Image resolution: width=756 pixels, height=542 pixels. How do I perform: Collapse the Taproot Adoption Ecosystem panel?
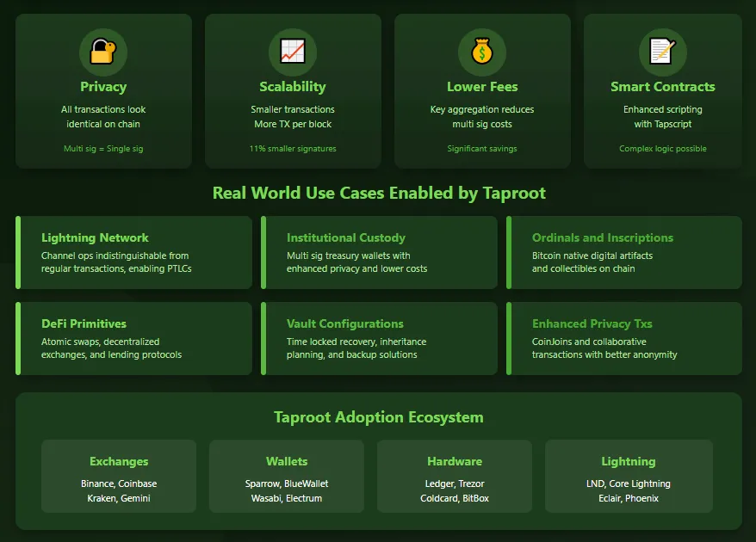(x=379, y=417)
